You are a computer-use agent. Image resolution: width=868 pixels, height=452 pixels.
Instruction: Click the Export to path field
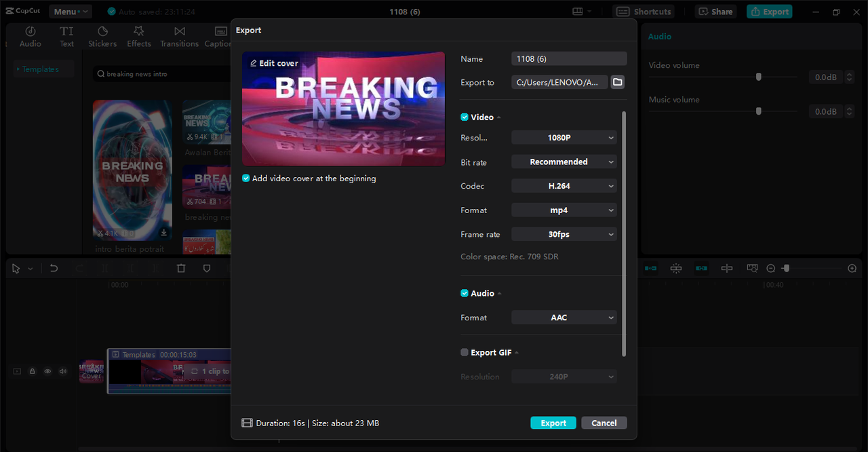(559, 82)
